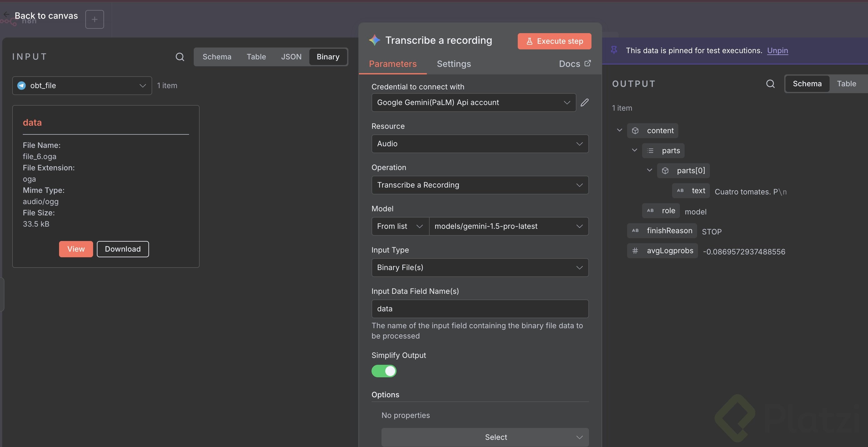The height and width of the screenshot is (447, 868).
Task: Click the INPUT panel search icon
Action: click(x=180, y=57)
